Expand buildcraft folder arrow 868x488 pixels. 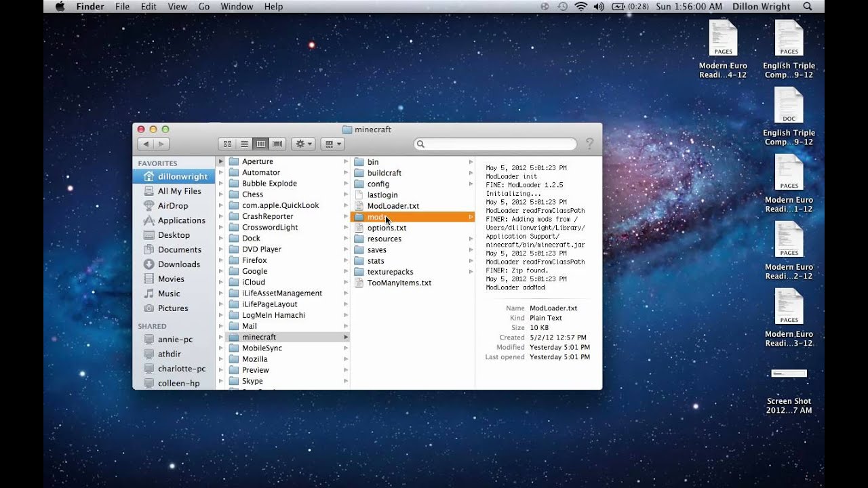coord(471,173)
